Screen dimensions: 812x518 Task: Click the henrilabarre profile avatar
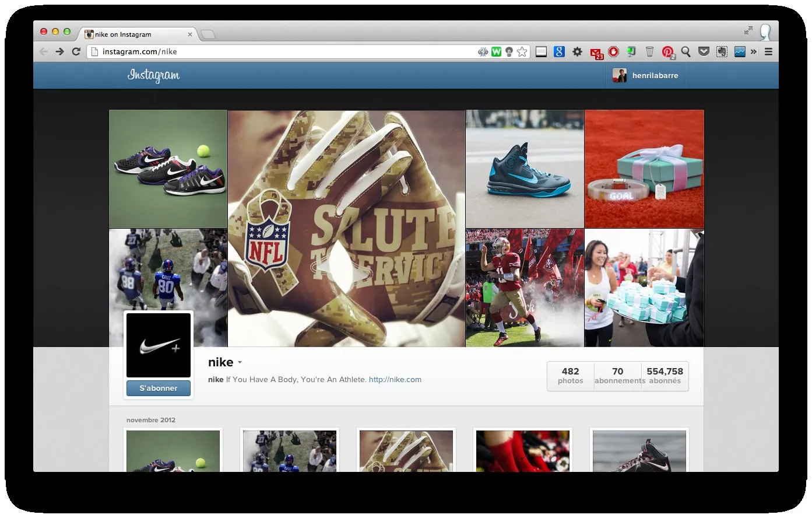point(620,75)
